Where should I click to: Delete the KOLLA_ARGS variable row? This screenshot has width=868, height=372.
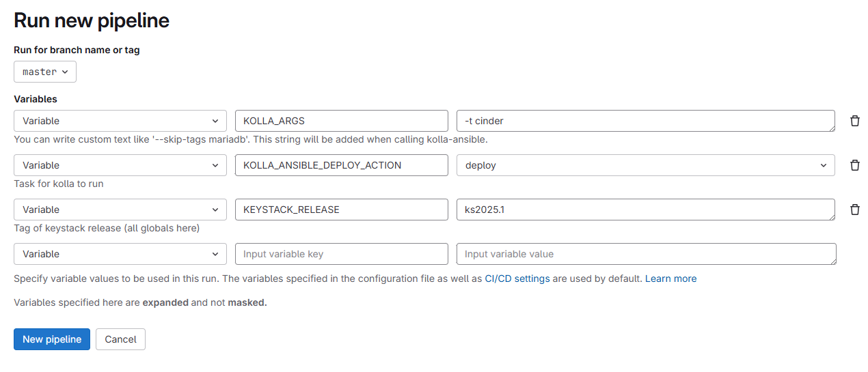click(854, 121)
